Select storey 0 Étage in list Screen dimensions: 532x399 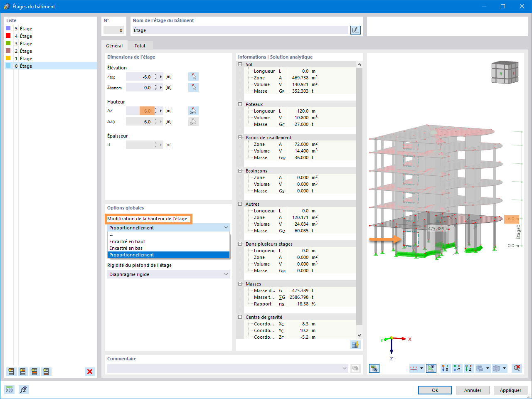click(x=51, y=66)
